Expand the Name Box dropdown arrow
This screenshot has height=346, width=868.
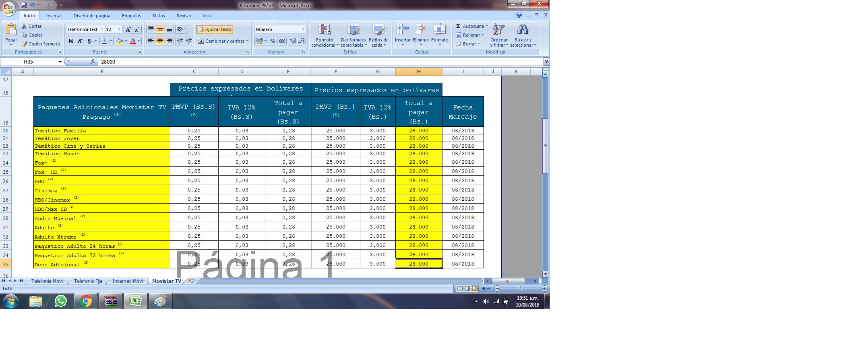(60, 62)
